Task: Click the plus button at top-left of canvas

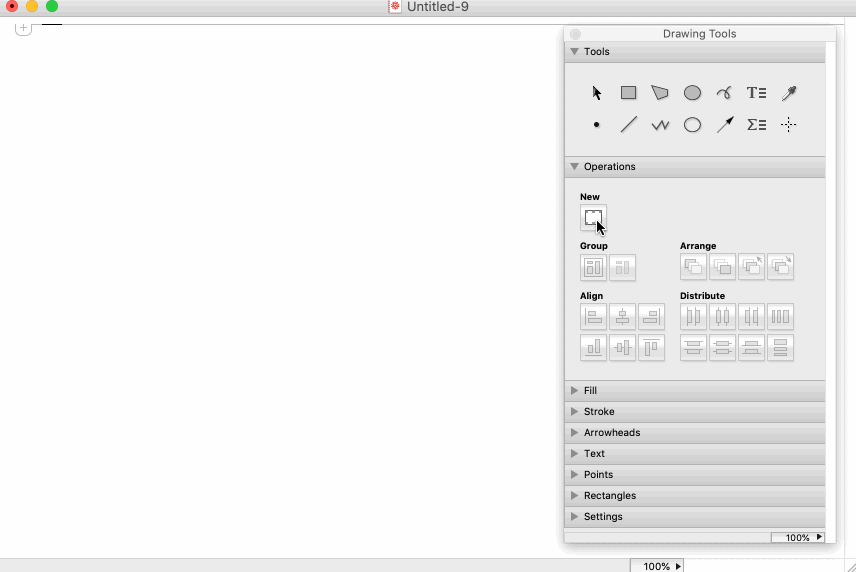Action: coord(24,28)
